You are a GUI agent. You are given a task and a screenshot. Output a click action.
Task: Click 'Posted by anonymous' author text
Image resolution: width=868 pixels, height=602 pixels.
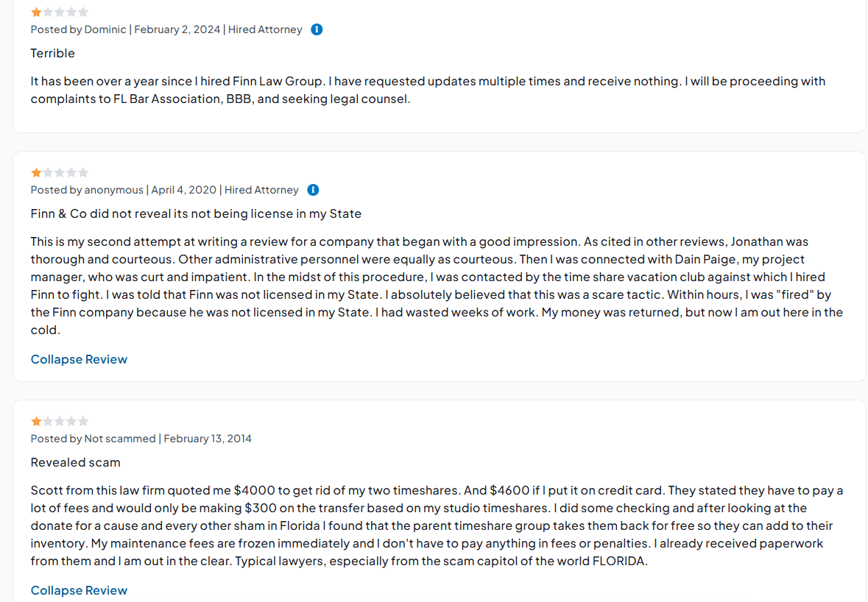pos(87,190)
